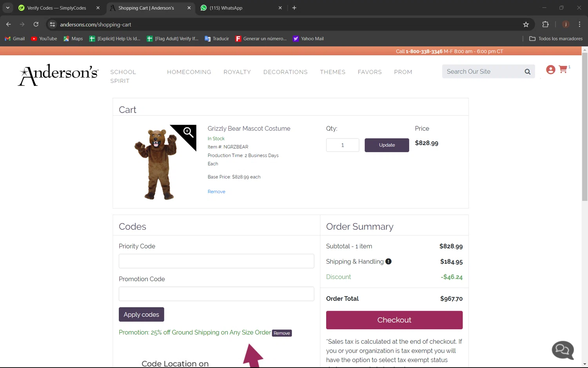Open new tab with plus button
This screenshot has width=588, height=368.
(x=294, y=8)
